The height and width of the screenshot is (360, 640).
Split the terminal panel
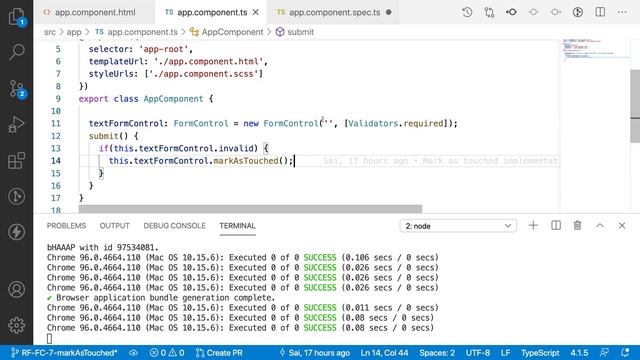click(x=556, y=225)
